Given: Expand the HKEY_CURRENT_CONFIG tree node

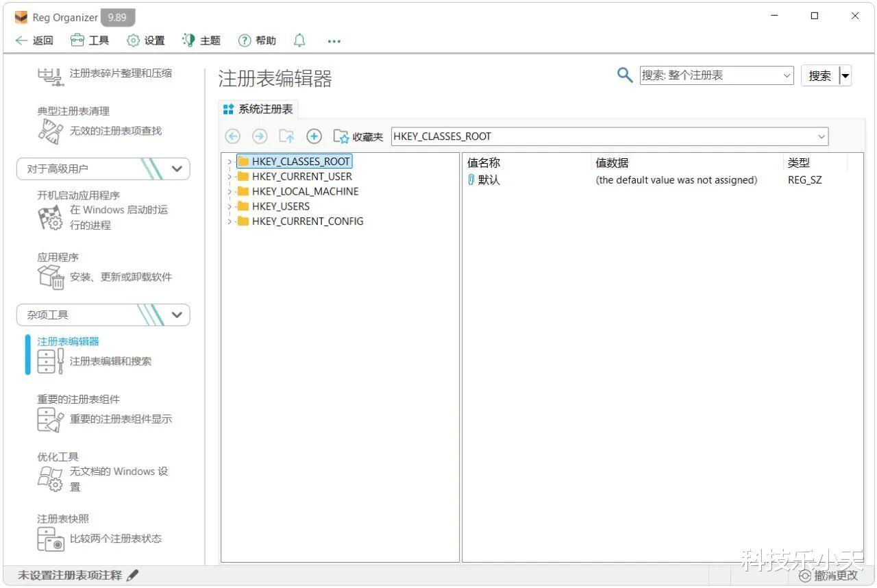Looking at the screenshot, I should [229, 221].
